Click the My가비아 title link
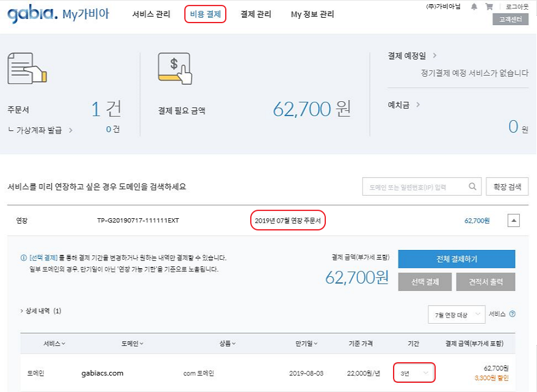Screen dimensions: 537x392 [x=85, y=15]
